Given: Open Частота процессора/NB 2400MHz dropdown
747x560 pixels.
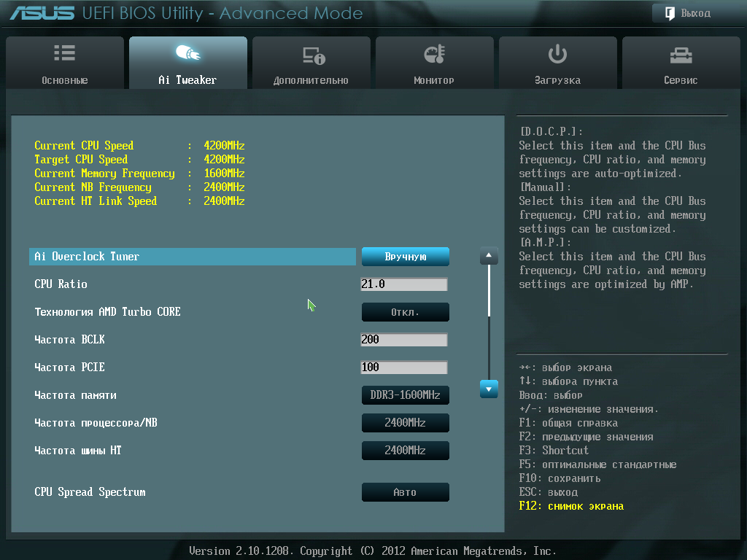Looking at the screenshot, I should pos(406,423).
